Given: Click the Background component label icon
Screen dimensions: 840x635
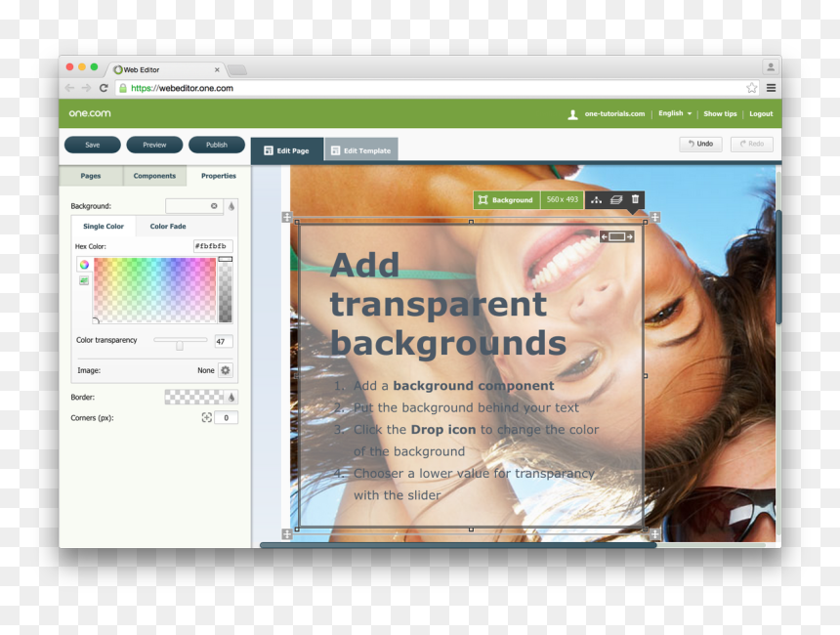Looking at the screenshot, I should click(483, 200).
